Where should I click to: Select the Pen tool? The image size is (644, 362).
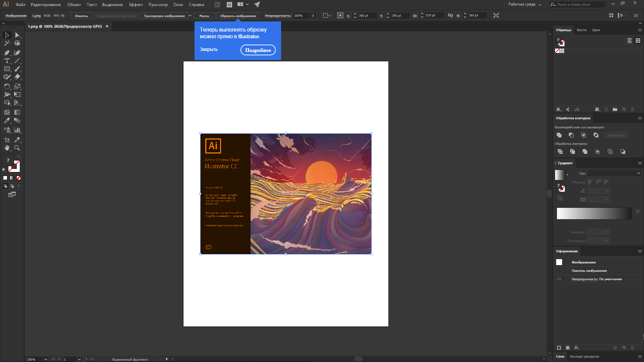(x=6, y=52)
